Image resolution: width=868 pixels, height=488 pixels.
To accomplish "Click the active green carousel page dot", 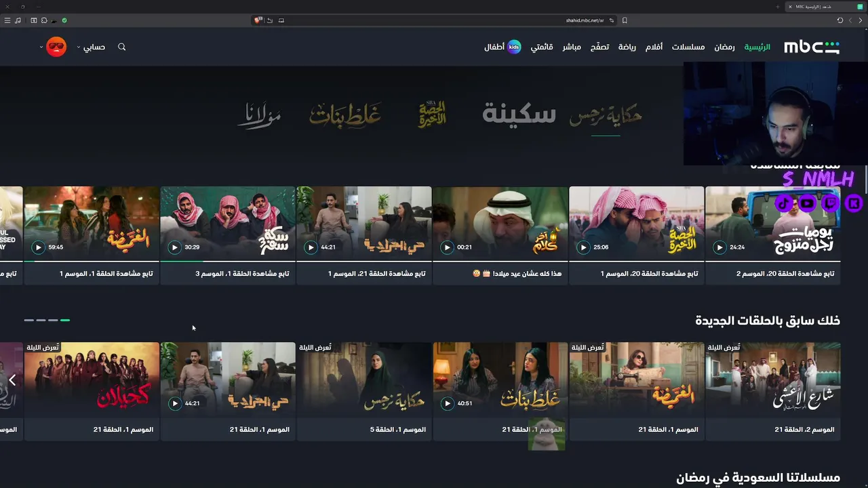I will (x=65, y=320).
